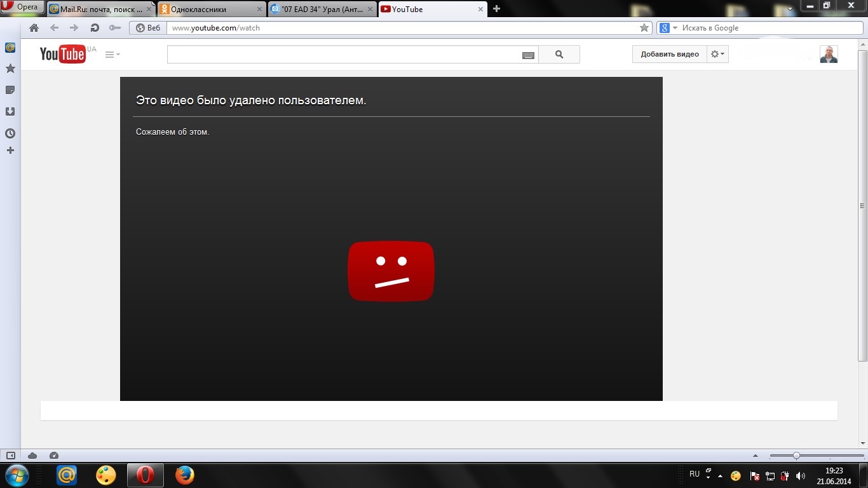Open the password manager key icon
Viewport: 868px width, 488px height.
(114, 28)
